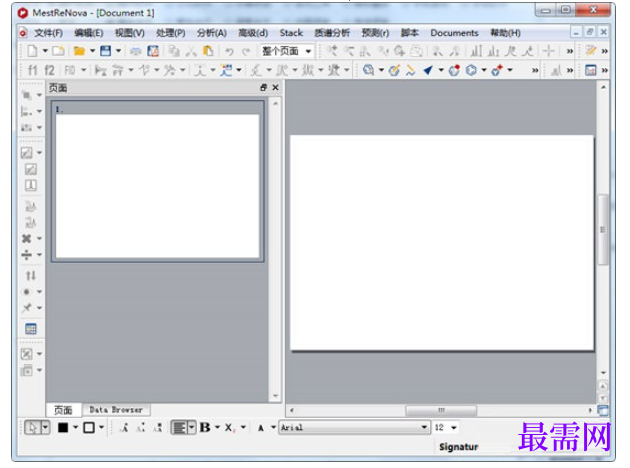Viewport: 630px width, 468px height.
Task: Click the Signatur status bar label
Action: pyautogui.click(x=458, y=447)
